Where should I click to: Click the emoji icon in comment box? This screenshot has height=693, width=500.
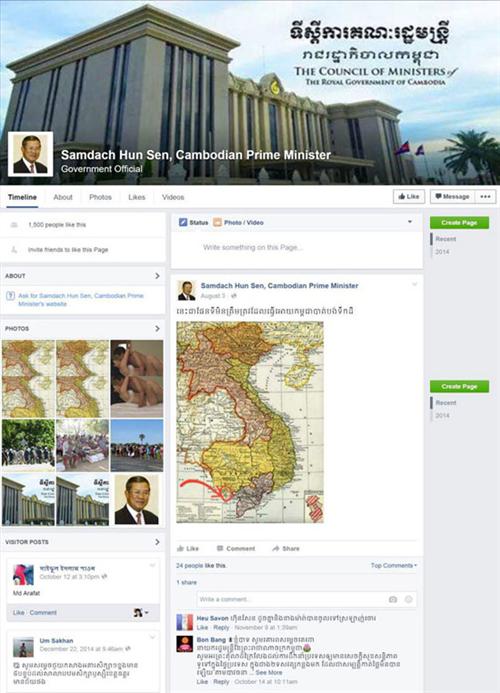tap(408, 599)
